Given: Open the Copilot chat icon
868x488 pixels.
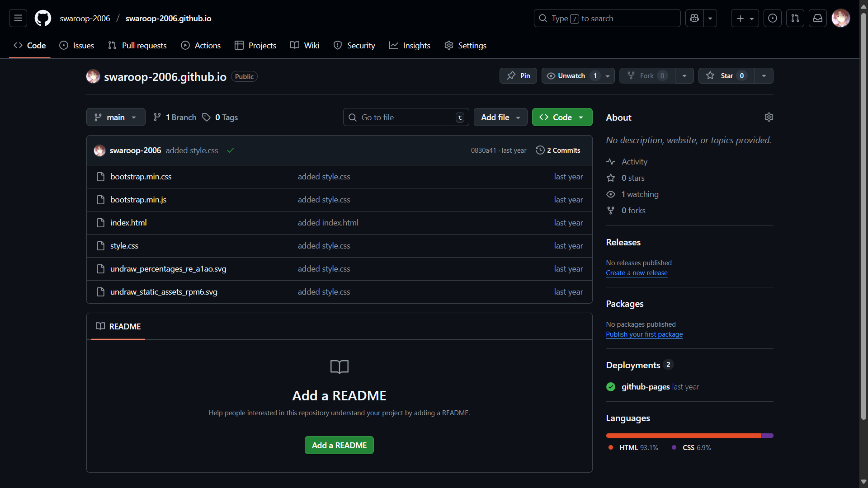Looking at the screenshot, I should coord(694,19).
